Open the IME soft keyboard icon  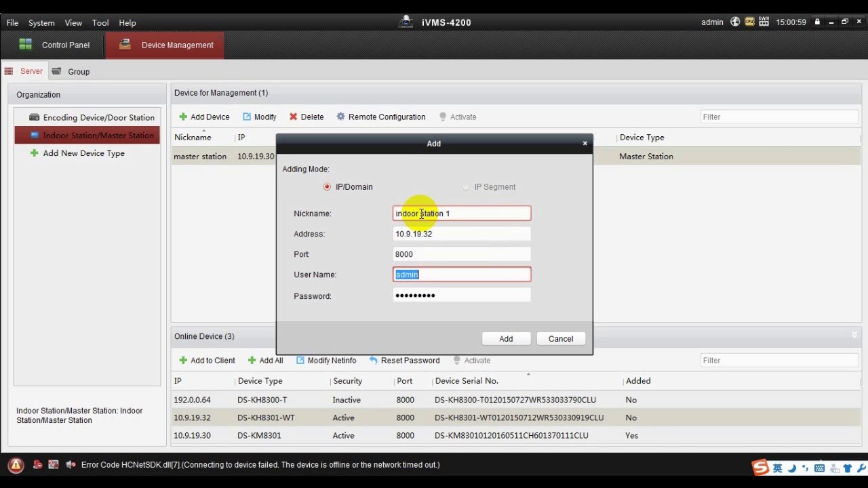(x=819, y=468)
